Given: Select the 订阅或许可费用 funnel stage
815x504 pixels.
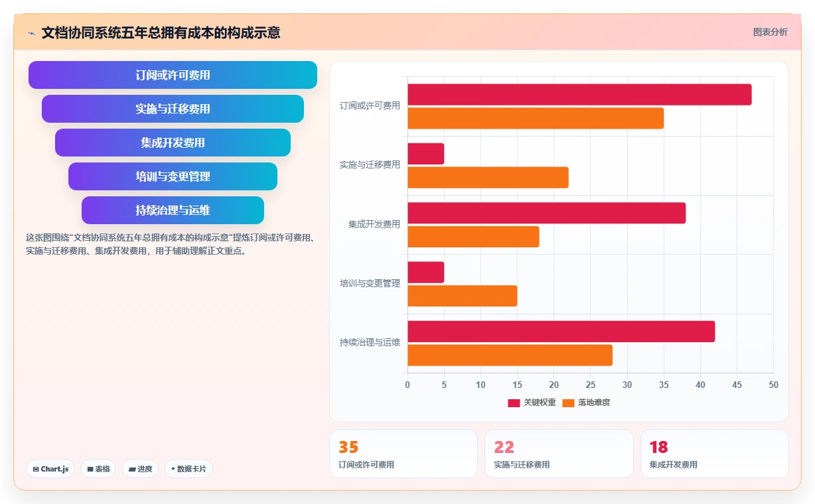Looking at the screenshot, I should point(173,75).
